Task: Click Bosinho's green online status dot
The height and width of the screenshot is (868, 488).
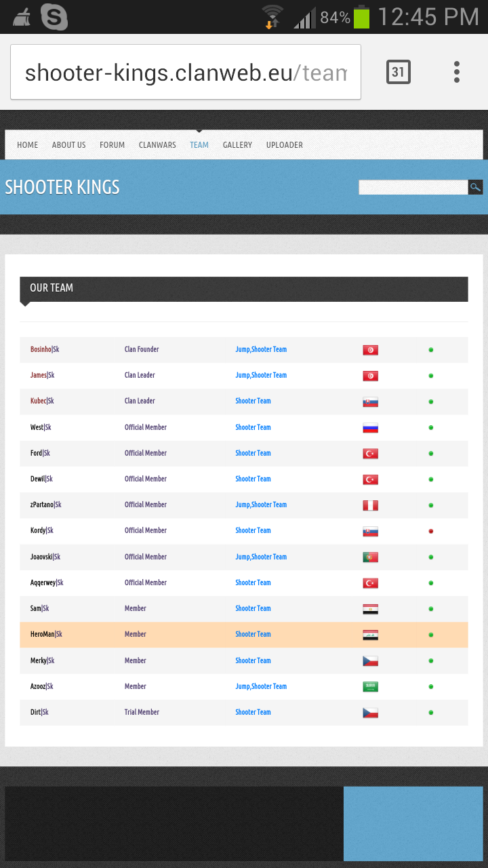Action: pyautogui.click(x=431, y=350)
